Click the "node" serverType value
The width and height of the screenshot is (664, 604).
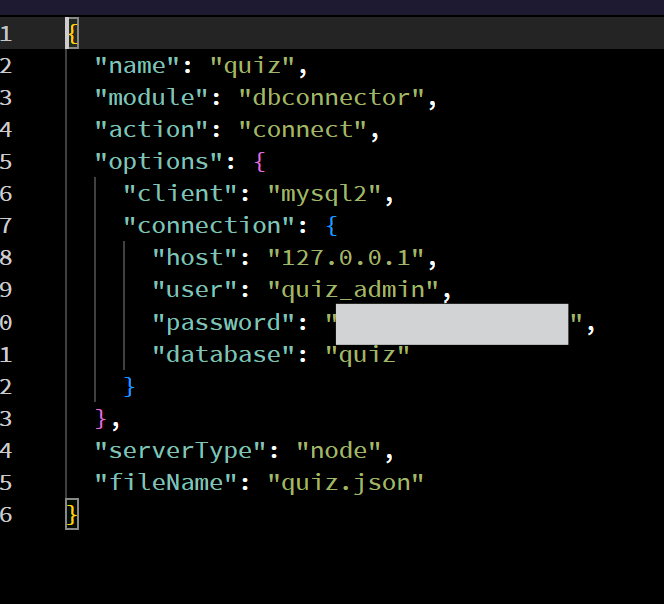click(x=339, y=450)
